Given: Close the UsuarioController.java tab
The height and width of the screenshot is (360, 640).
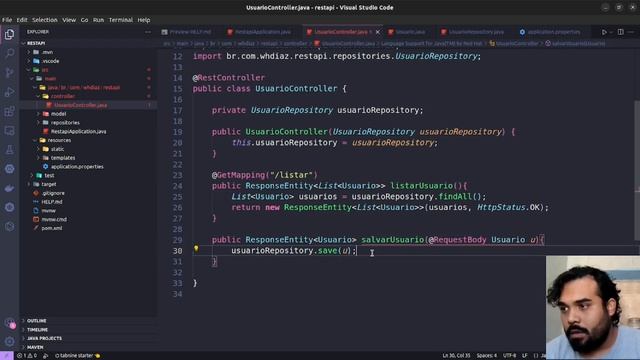Looking at the screenshot, I should (x=378, y=32).
